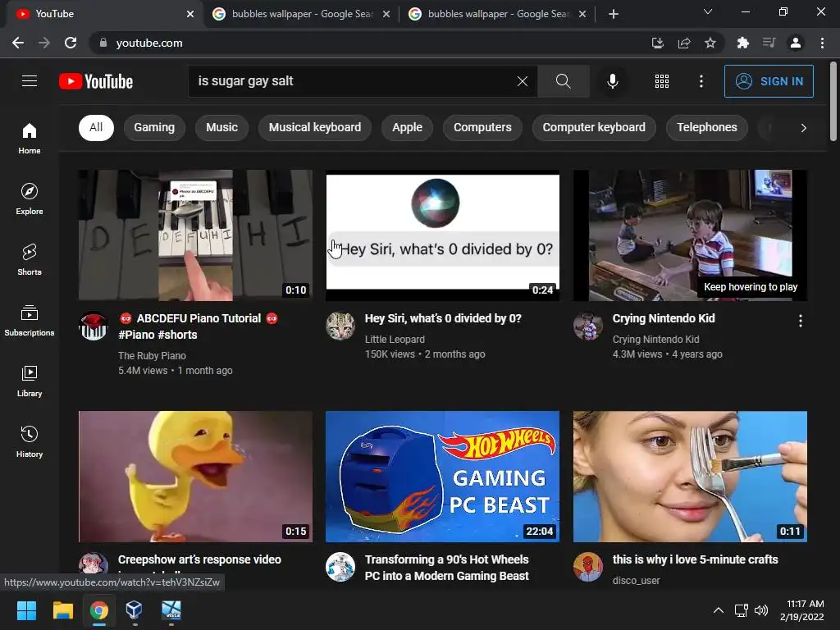Open Transforming a 90's Hot Wheels PC title

[x=447, y=568]
